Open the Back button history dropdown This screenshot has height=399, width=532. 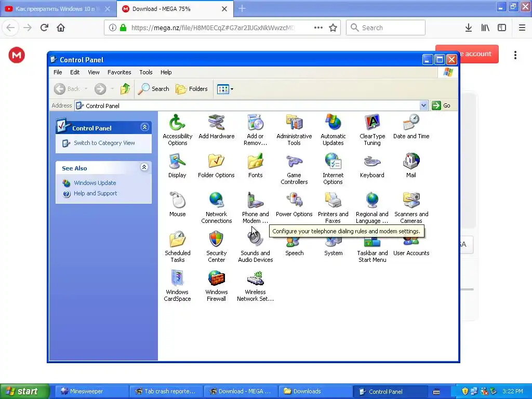tap(86, 89)
